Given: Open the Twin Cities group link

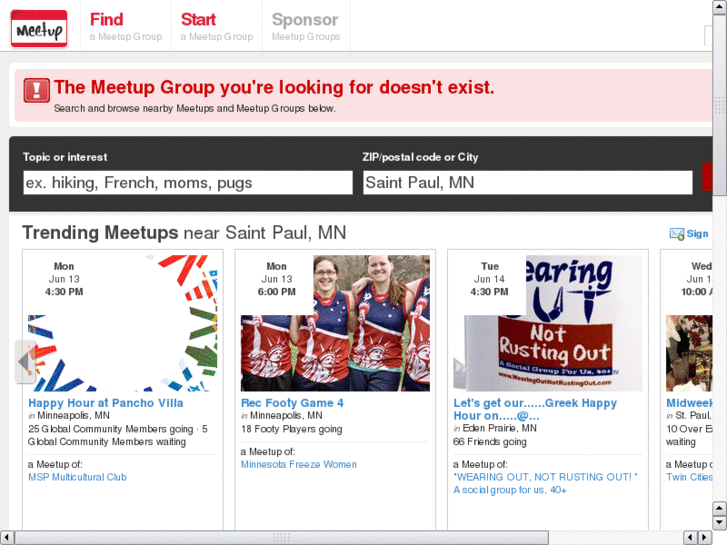Looking at the screenshot, I should click(x=689, y=477).
